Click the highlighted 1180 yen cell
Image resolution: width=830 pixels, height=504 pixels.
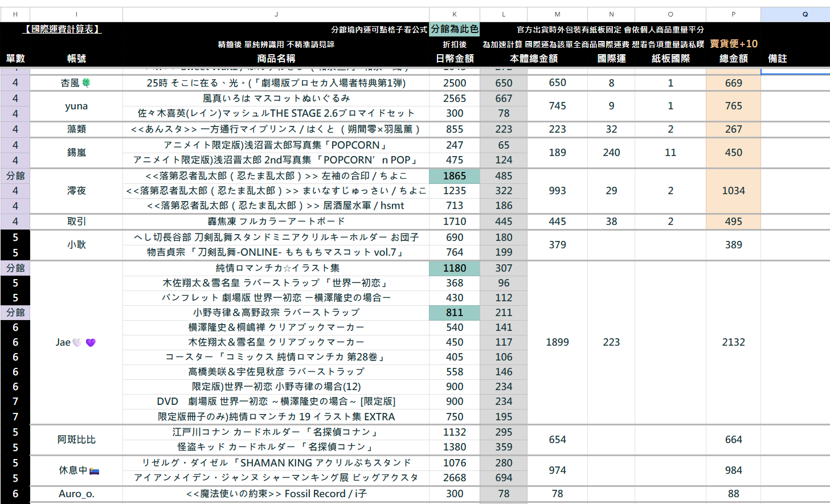[455, 268]
